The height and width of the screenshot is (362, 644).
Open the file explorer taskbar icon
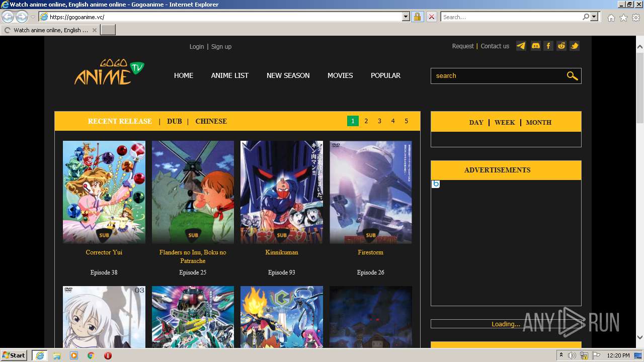tap(57, 355)
